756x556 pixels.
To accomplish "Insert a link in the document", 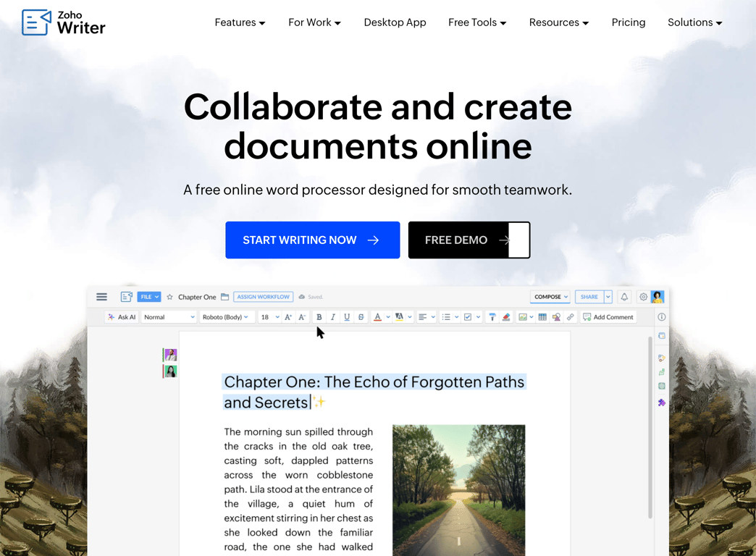I will [570, 316].
